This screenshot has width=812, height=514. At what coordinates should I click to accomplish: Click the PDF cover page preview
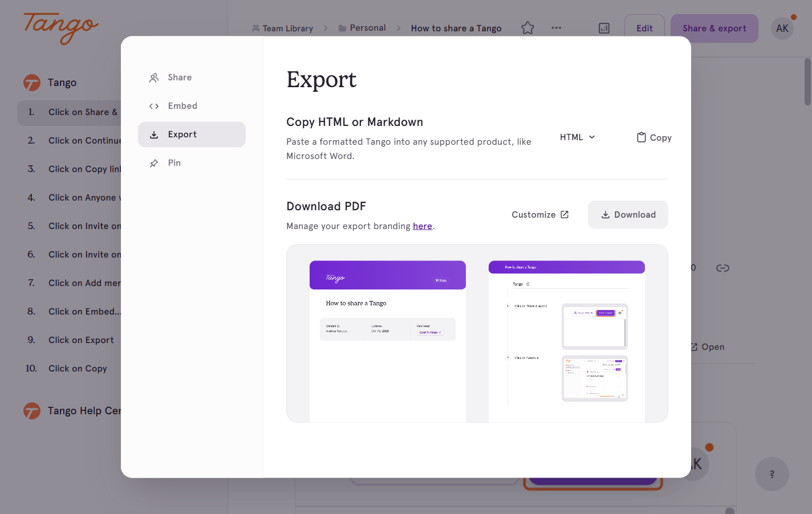388,341
